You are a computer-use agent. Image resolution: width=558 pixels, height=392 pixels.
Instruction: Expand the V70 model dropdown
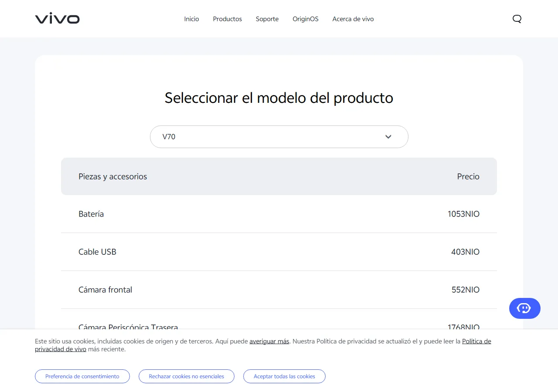pyautogui.click(x=279, y=137)
